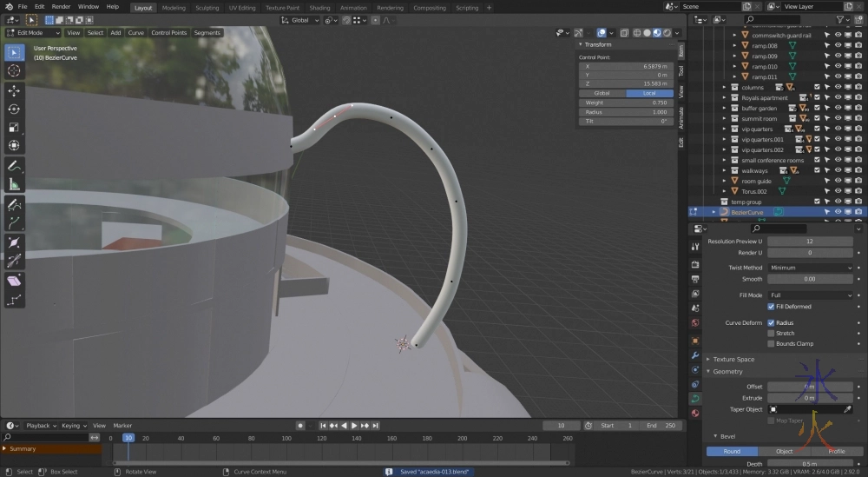Activate the Move tool in toolbar
The width and height of the screenshot is (868, 477).
(14, 90)
